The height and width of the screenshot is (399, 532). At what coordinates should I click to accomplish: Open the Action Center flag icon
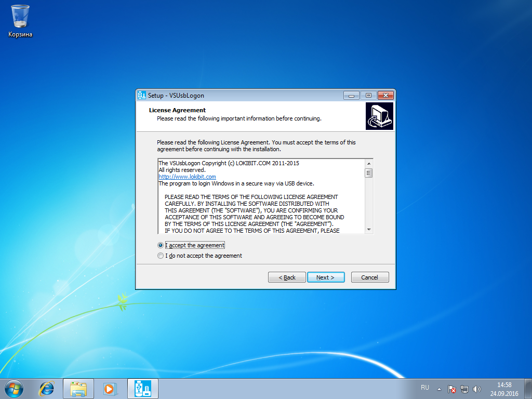click(451, 389)
